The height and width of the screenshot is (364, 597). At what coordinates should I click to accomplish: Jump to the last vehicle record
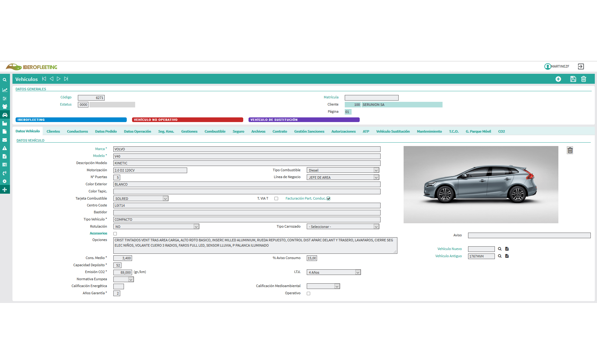point(66,79)
